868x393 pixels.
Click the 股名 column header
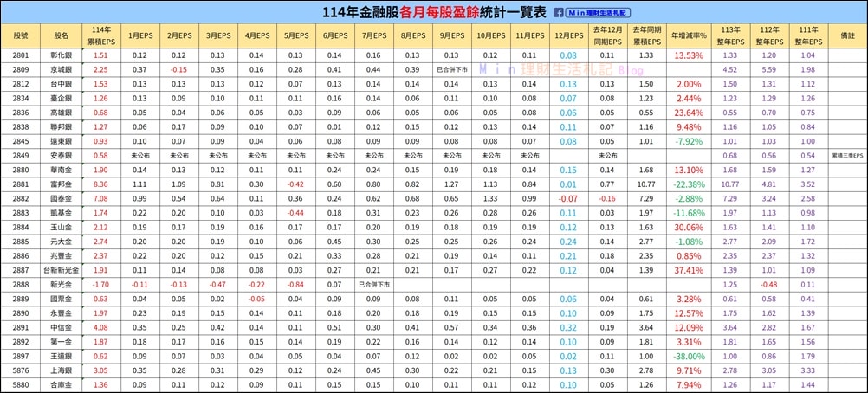click(x=62, y=36)
